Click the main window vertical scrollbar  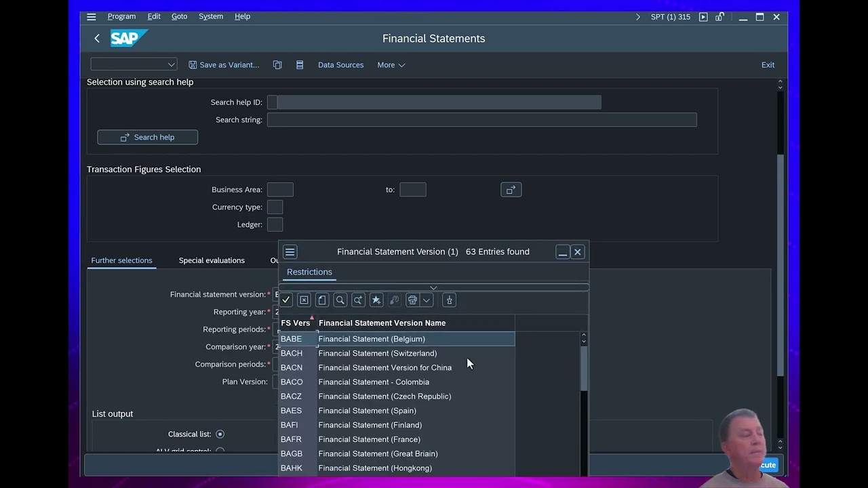click(780, 264)
